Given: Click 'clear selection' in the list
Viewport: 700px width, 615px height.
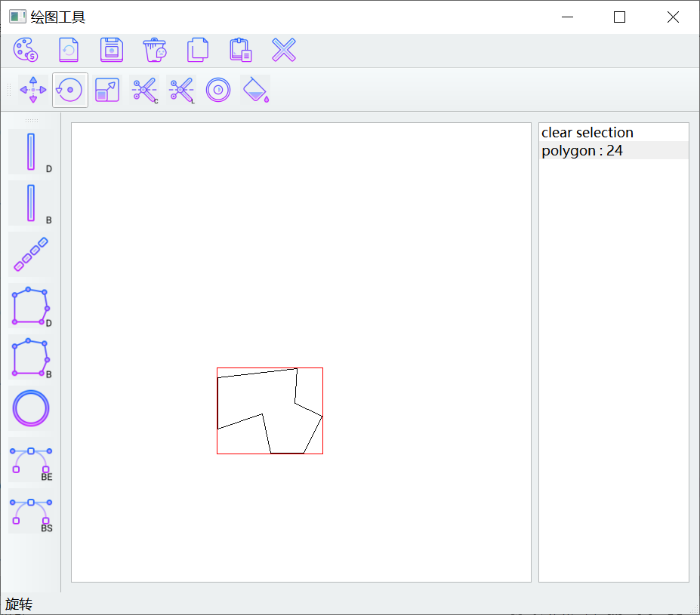Looking at the screenshot, I should (x=614, y=133).
